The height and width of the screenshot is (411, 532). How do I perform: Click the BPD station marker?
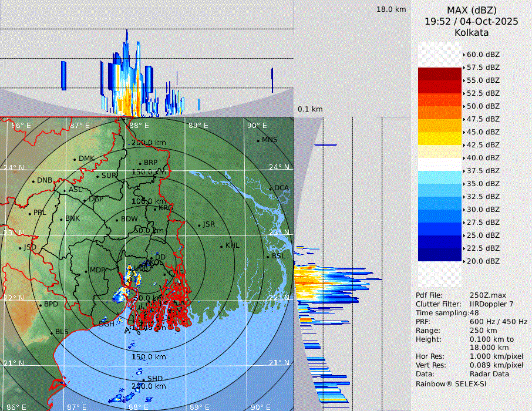pos(41,305)
